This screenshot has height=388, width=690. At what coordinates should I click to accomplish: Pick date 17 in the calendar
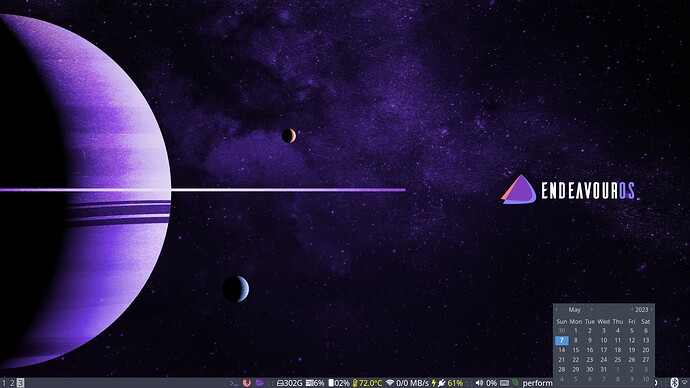pyautogui.click(x=604, y=350)
